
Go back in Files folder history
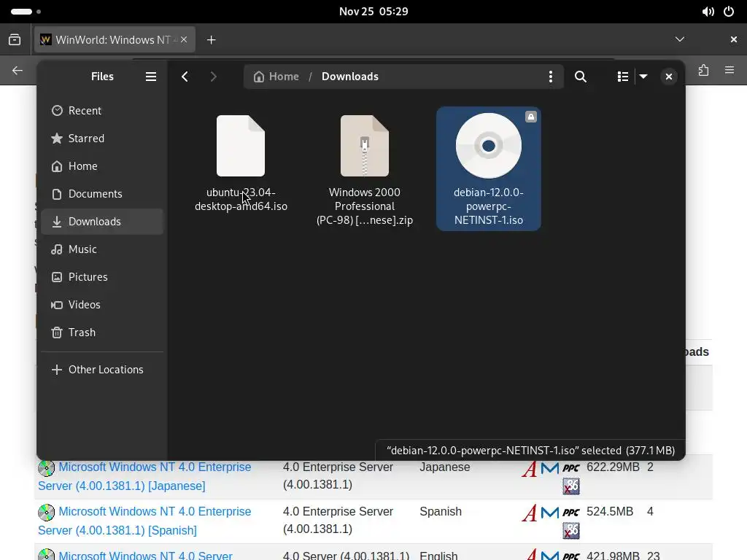click(x=185, y=77)
